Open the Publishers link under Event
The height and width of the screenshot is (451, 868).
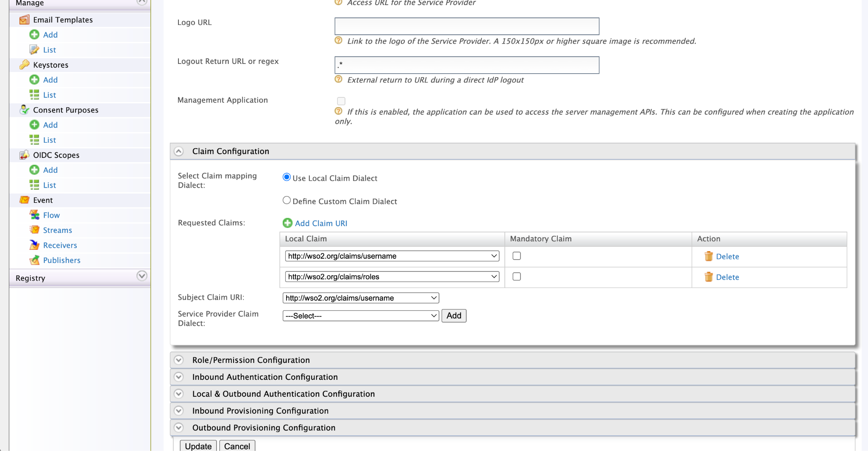point(62,260)
